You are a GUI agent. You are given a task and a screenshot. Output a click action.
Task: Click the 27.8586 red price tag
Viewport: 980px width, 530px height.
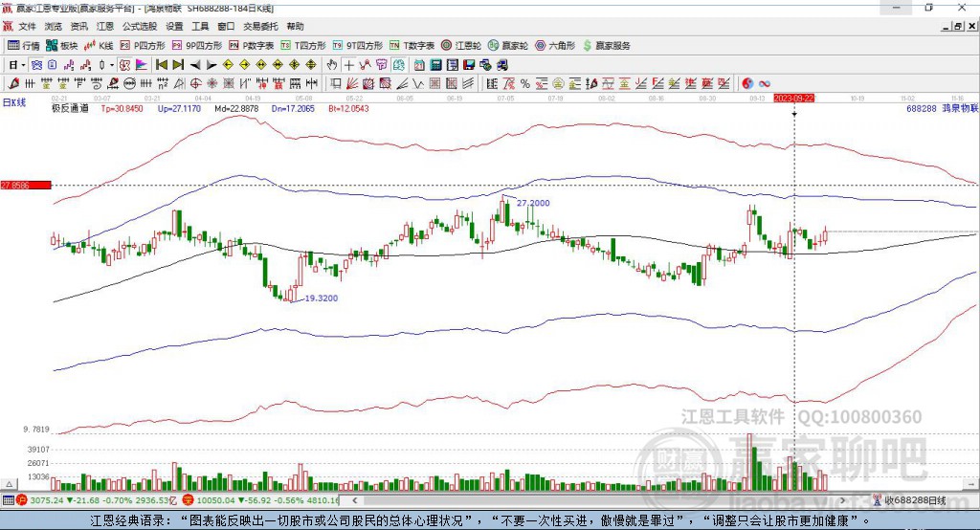click(x=26, y=185)
